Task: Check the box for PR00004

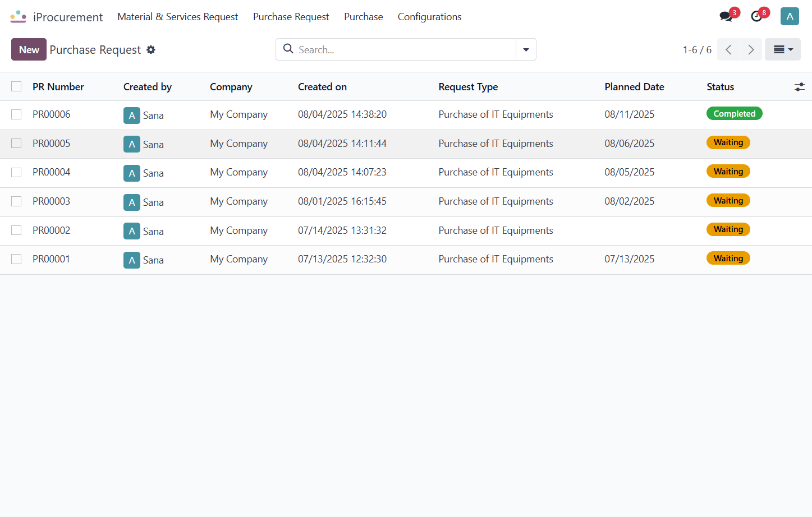Action: point(16,172)
